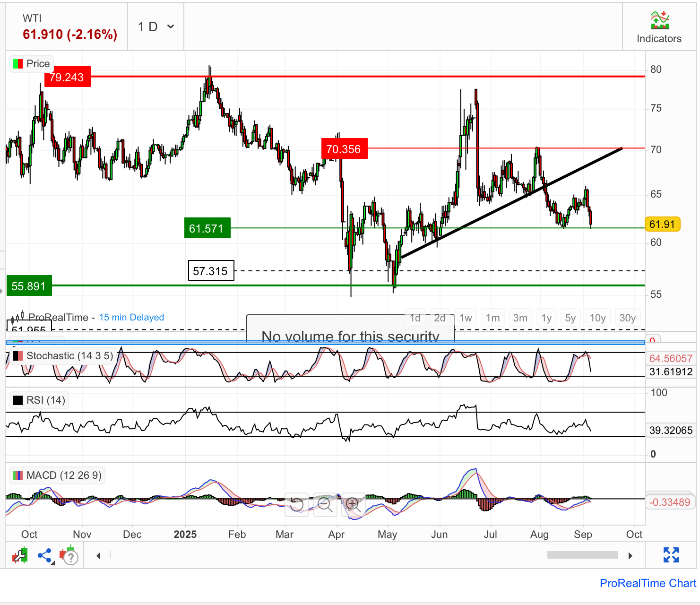Select the 1y time range
Viewport: 700px width, 605px height.
click(546, 318)
